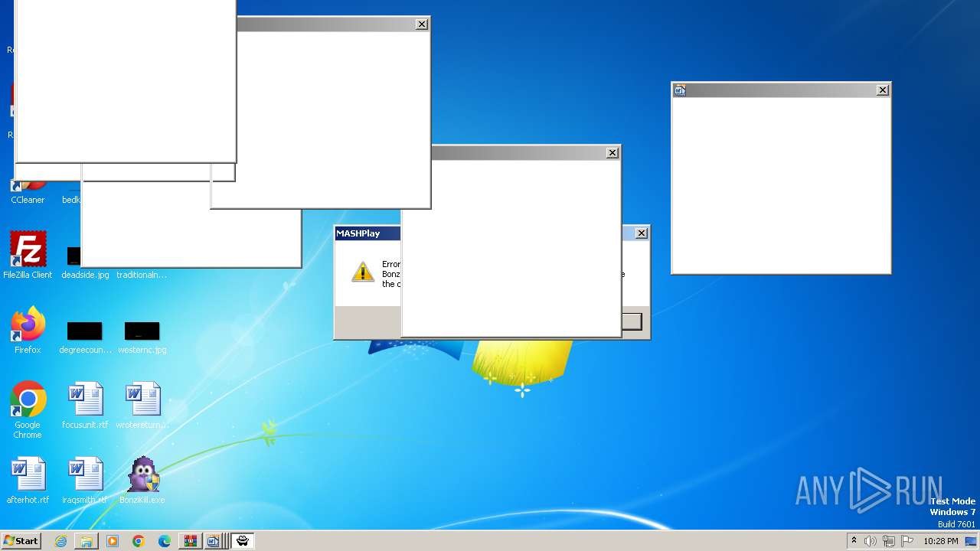Select the iraqsmith.rtf document icon
This screenshot has width=980, height=551.
(85, 481)
